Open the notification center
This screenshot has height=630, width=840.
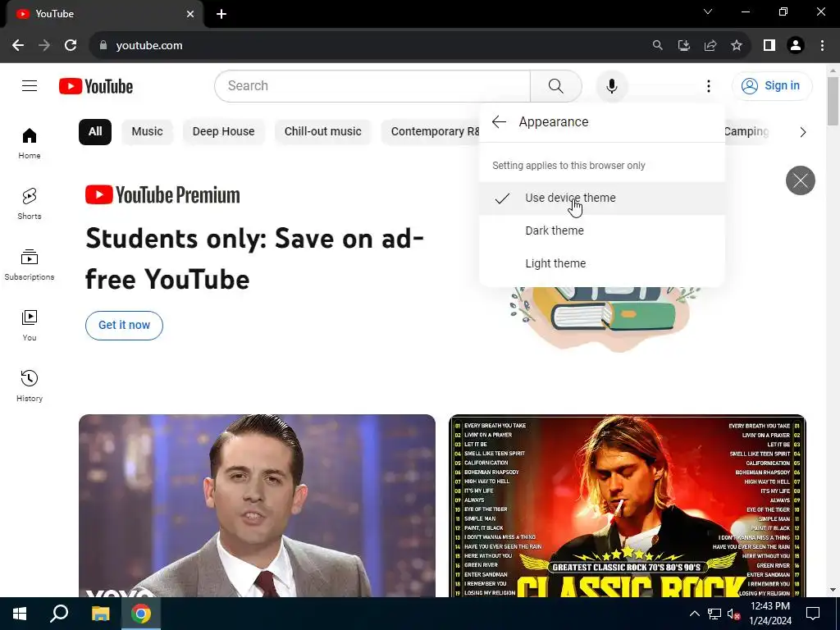coord(813,614)
